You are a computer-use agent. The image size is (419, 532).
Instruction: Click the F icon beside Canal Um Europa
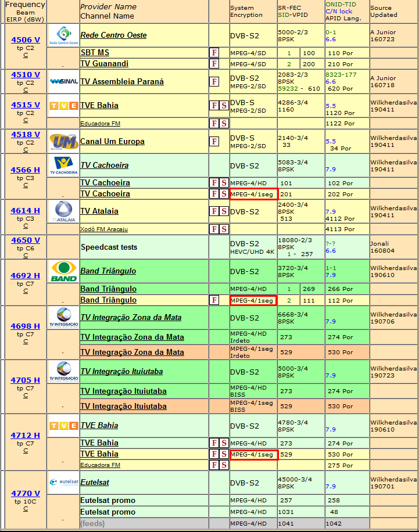[x=214, y=141]
